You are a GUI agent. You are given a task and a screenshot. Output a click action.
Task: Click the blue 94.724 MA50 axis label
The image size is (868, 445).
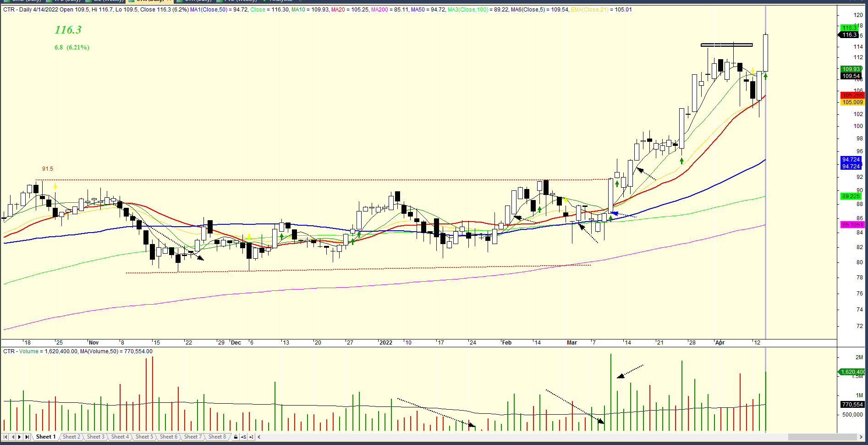(851, 160)
